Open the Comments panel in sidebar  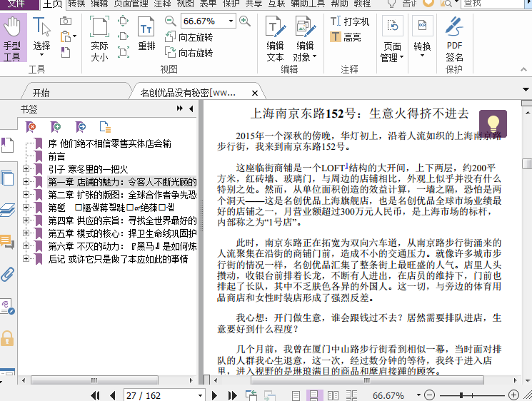(x=7, y=242)
